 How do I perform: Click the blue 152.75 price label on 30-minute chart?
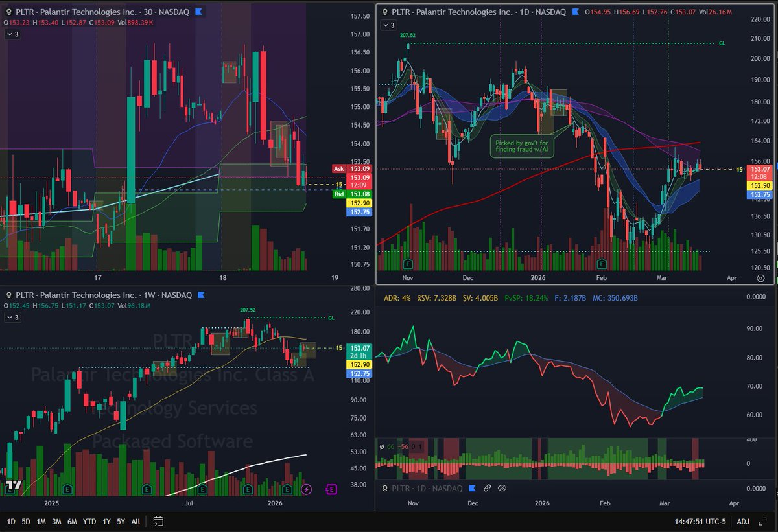point(360,211)
